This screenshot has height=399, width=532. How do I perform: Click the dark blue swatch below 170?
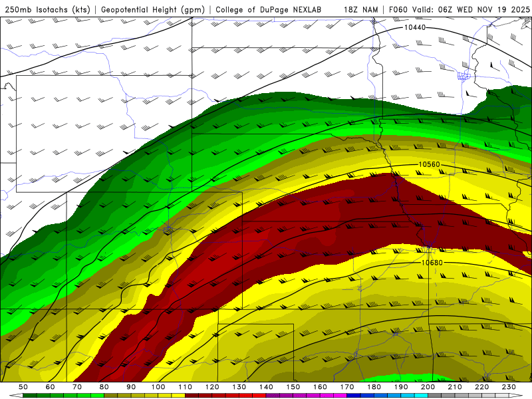coord(354,396)
